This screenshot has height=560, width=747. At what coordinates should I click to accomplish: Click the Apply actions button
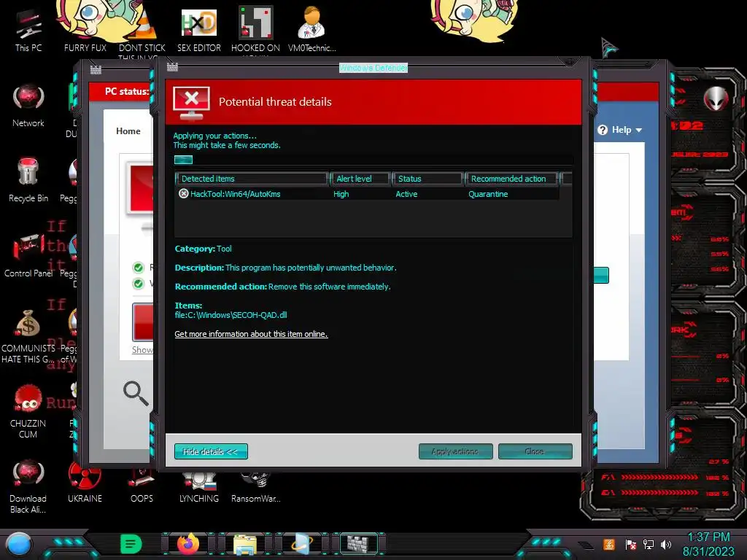(x=455, y=451)
